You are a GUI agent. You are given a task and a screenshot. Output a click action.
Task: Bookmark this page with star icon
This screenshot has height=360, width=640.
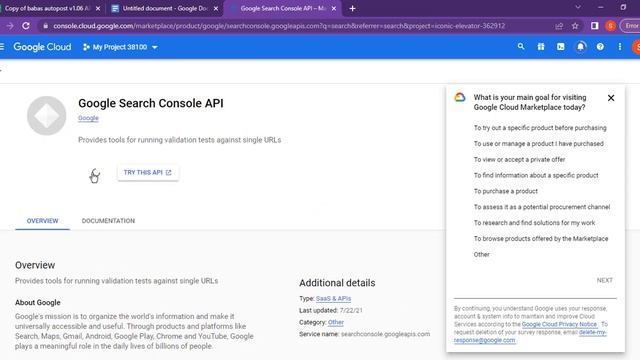pos(575,26)
